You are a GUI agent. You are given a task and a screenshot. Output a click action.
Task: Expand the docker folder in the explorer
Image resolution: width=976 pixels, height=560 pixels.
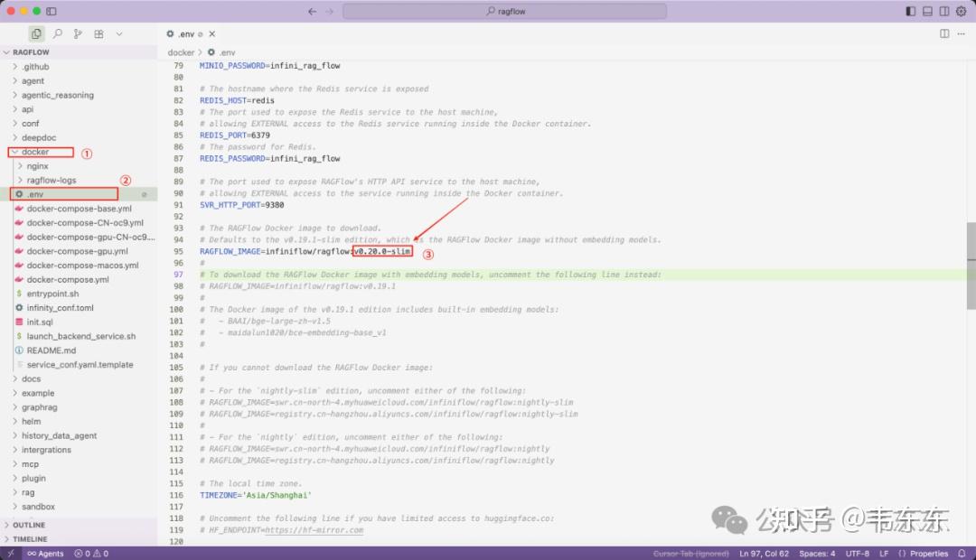coord(38,152)
